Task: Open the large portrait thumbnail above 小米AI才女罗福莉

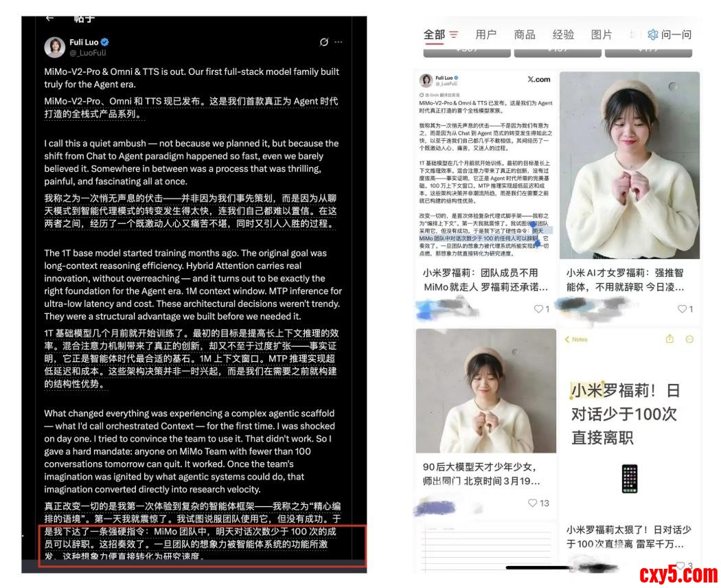Action: click(630, 165)
